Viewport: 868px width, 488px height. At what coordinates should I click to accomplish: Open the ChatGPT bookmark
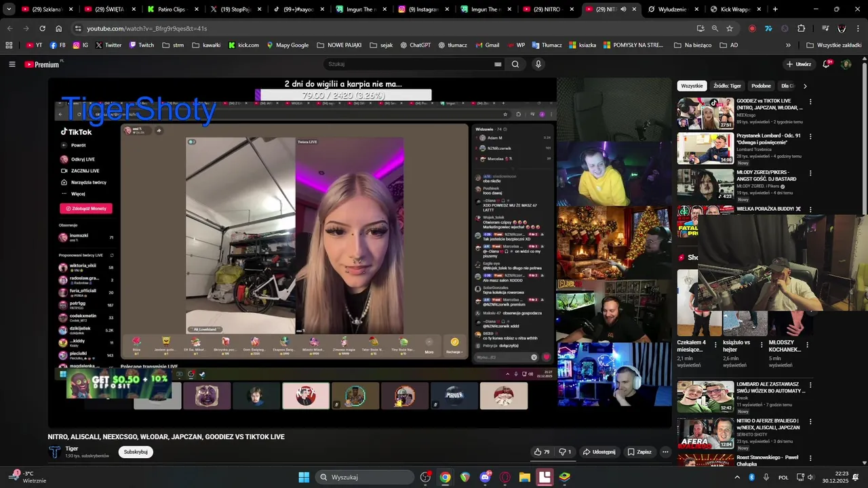(415, 45)
